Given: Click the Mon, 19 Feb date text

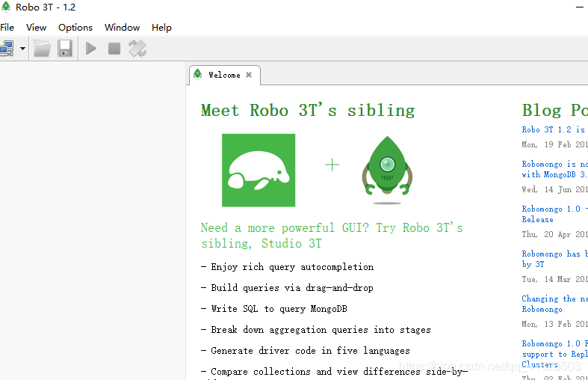Looking at the screenshot, I should [x=554, y=144].
